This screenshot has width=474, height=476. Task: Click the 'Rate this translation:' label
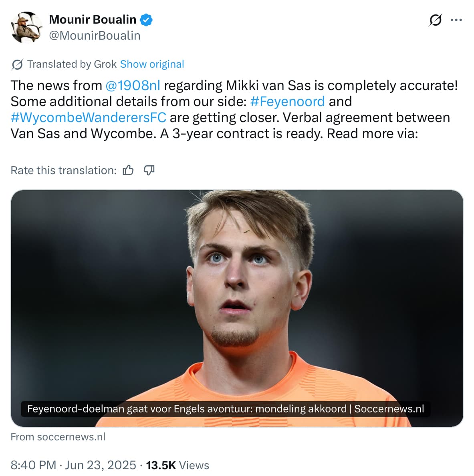tap(63, 171)
